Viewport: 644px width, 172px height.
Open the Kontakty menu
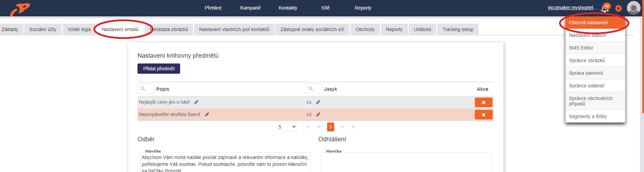(288, 8)
